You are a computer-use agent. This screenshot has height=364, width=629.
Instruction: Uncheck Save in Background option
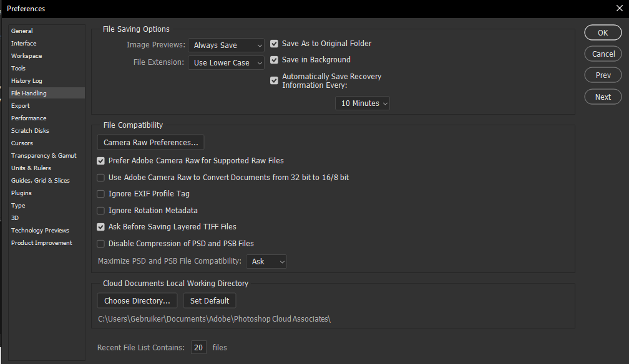tap(274, 60)
